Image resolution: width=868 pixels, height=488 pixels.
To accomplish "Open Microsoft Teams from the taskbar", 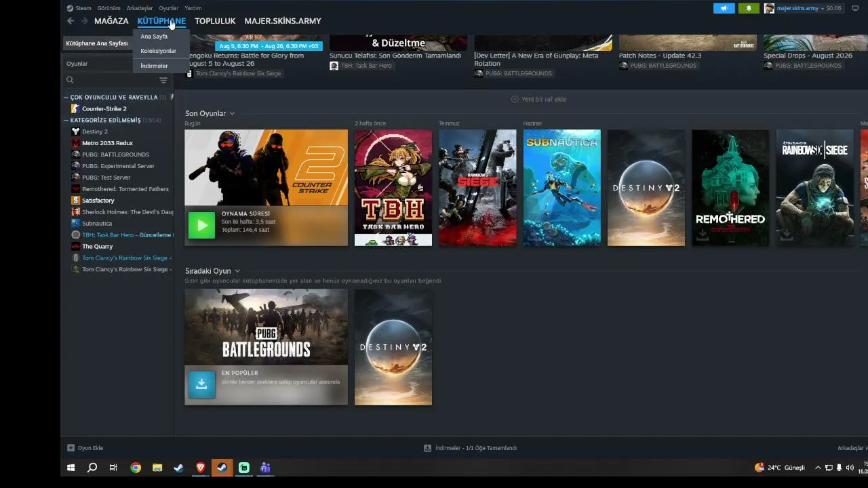I will coord(265,468).
